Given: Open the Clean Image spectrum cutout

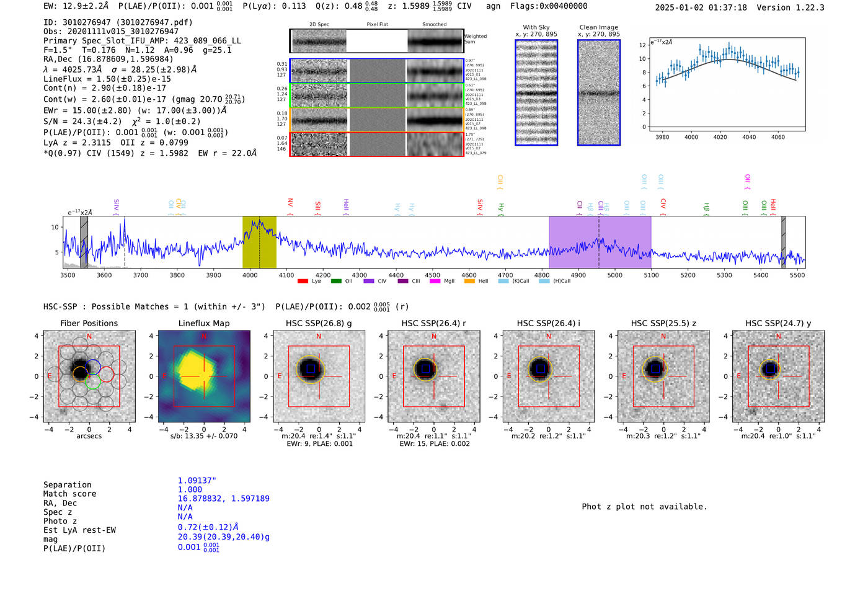Looking at the screenshot, I should [599, 92].
